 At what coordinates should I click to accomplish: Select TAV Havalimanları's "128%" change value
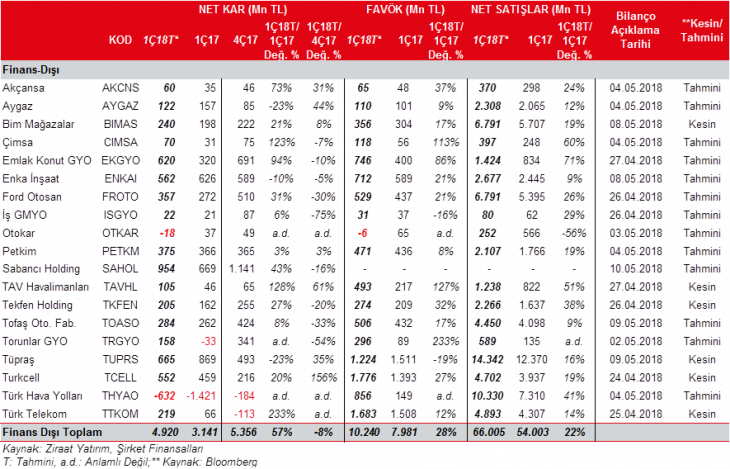tap(282, 287)
